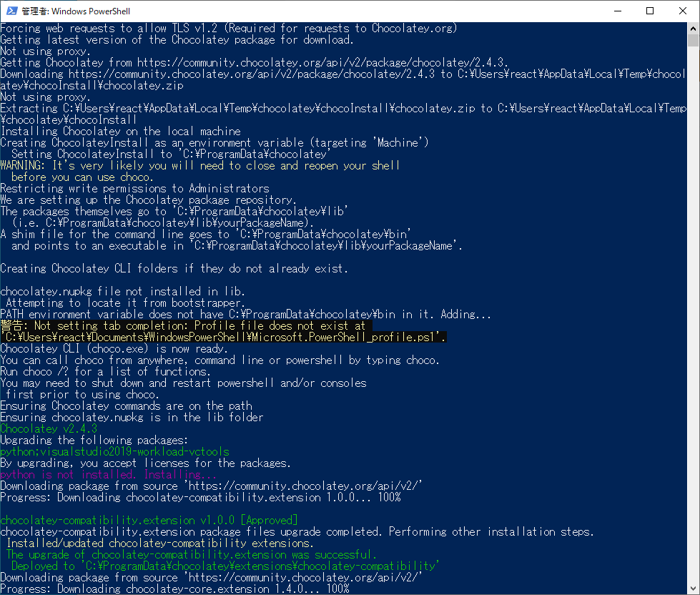Click the vertical scrollbar thumb
This screenshot has width=700, height=595.
pos(693,41)
